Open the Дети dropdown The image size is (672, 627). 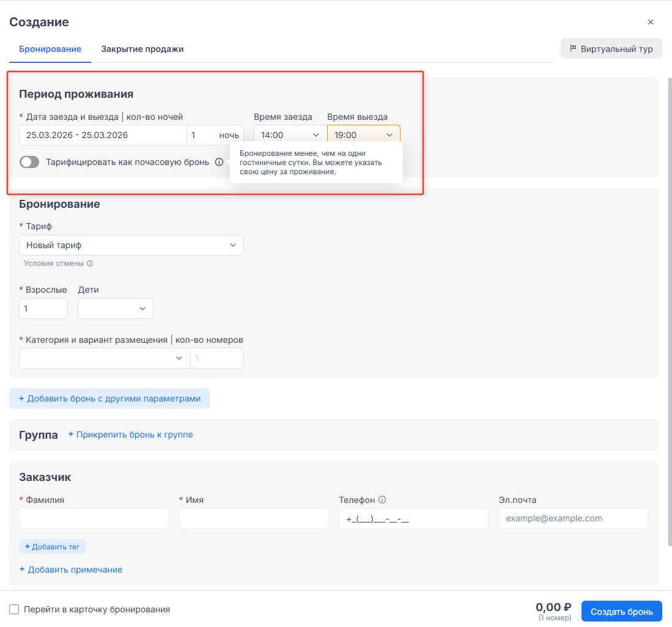pos(115,309)
